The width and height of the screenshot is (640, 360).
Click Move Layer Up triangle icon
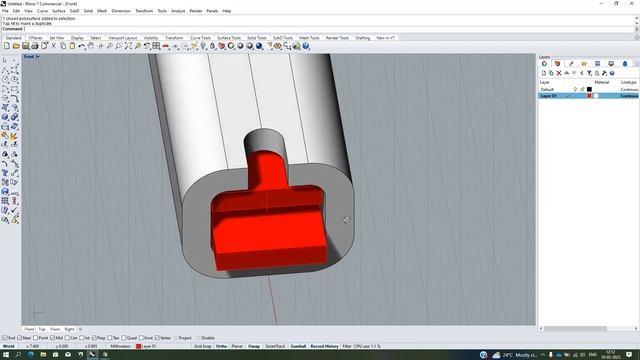(x=567, y=73)
